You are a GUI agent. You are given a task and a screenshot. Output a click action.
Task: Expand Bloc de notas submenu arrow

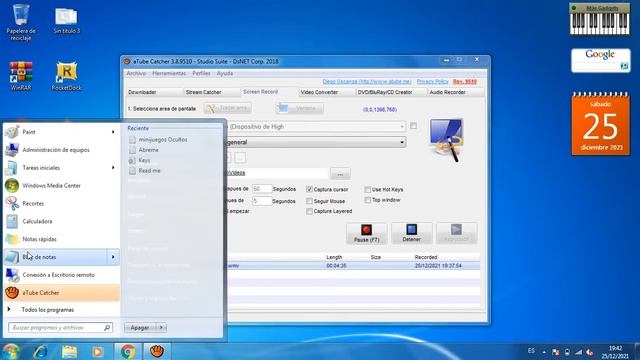click(113, 257)
